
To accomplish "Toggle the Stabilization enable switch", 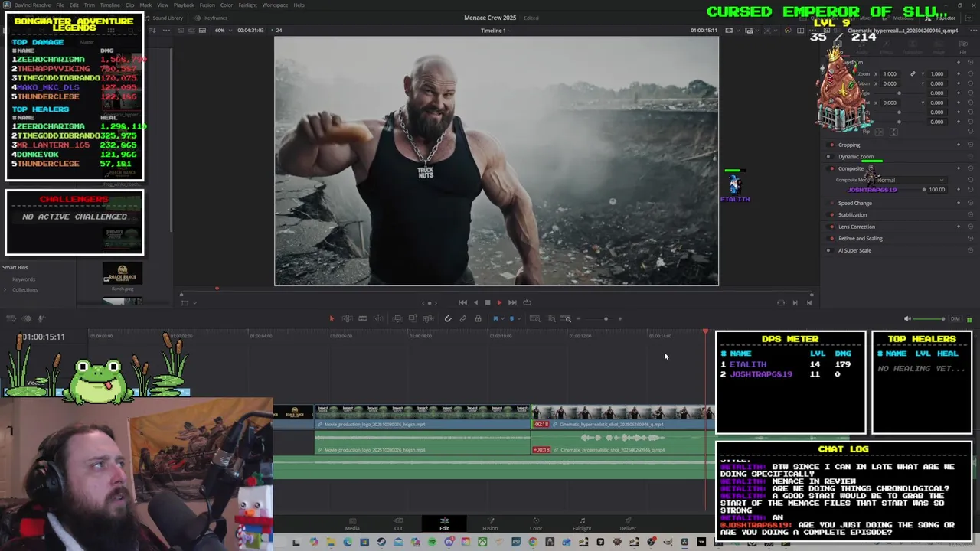I will [x=831, y=215].
